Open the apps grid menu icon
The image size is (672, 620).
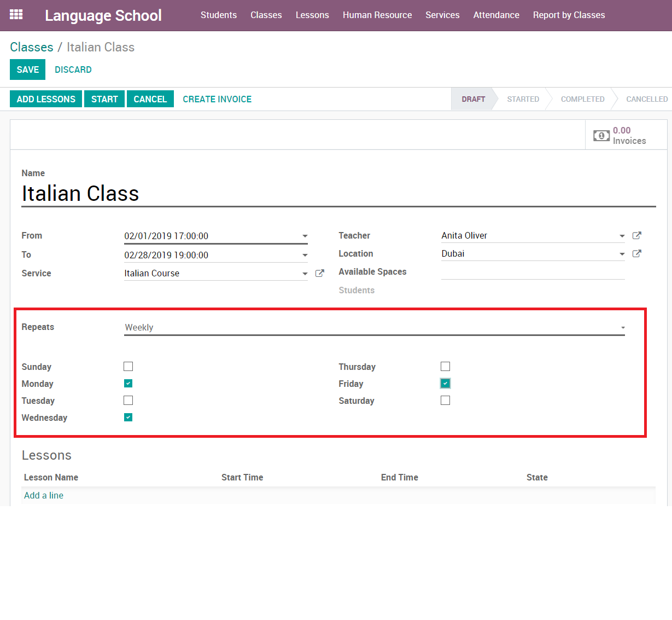(x=16, y=15)
